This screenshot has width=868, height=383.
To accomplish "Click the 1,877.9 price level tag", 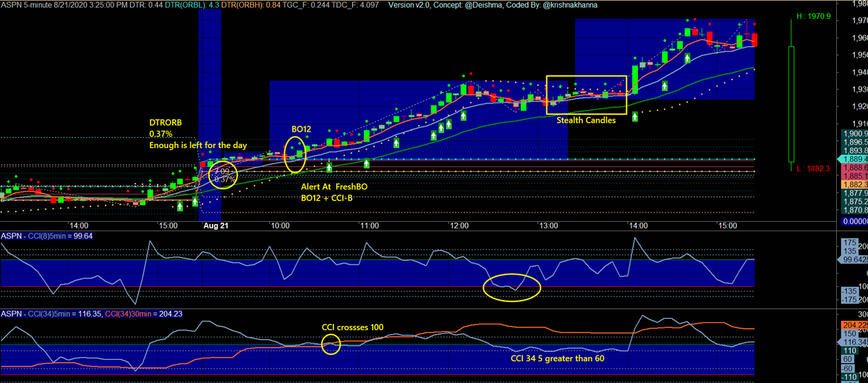I will 855,193.
